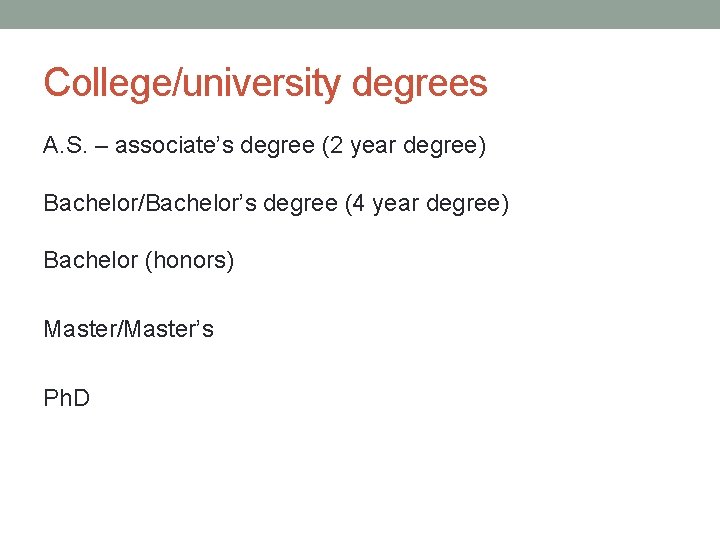The image size is (720, 540).
Task: Click '(4 year degree)' in the second line
Action: (427, 204)
